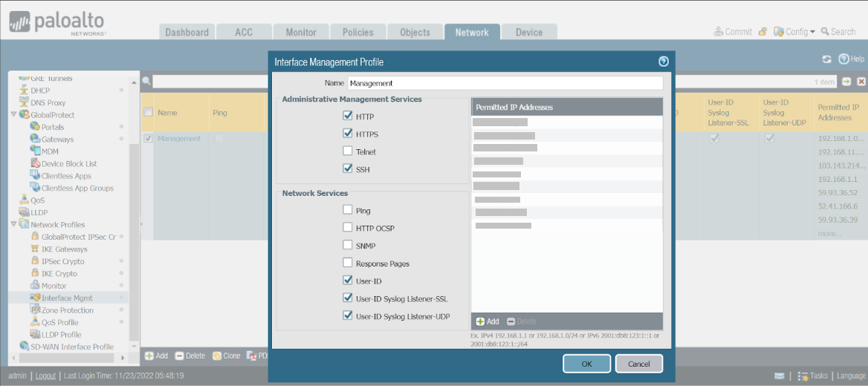The image size is (868, 386).
Task: Click the profile Name input field
Action: 505,83
